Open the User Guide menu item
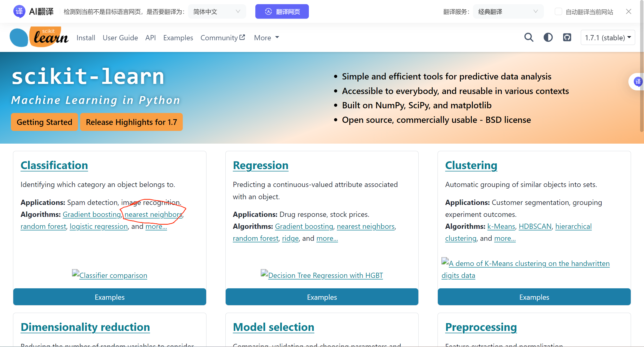The image size is (644, 347). click(x=120, y=38)
